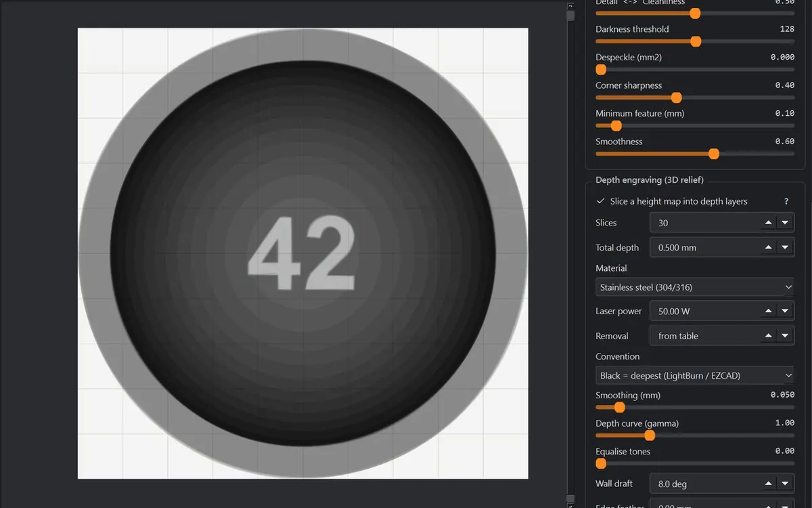This screenshot has height=508, width=812.
Task: Step the Removal field up with its arrow
Action: click(769, 336)
